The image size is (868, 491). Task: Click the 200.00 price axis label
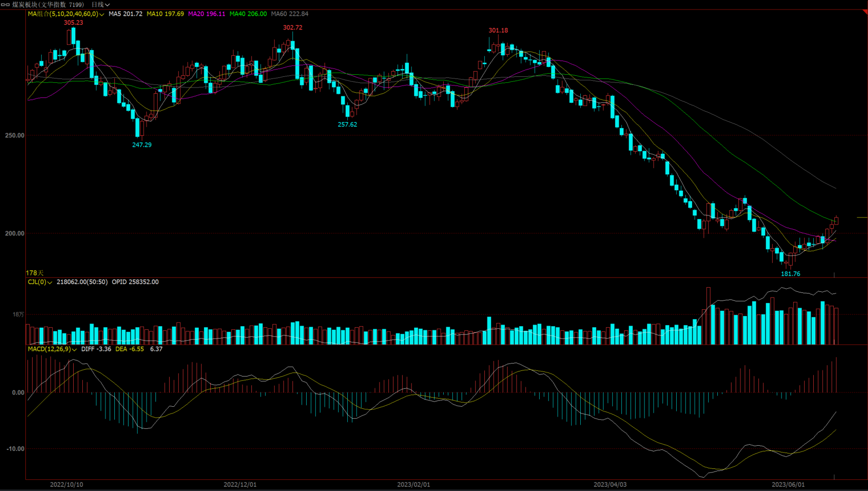coord(15,233)
